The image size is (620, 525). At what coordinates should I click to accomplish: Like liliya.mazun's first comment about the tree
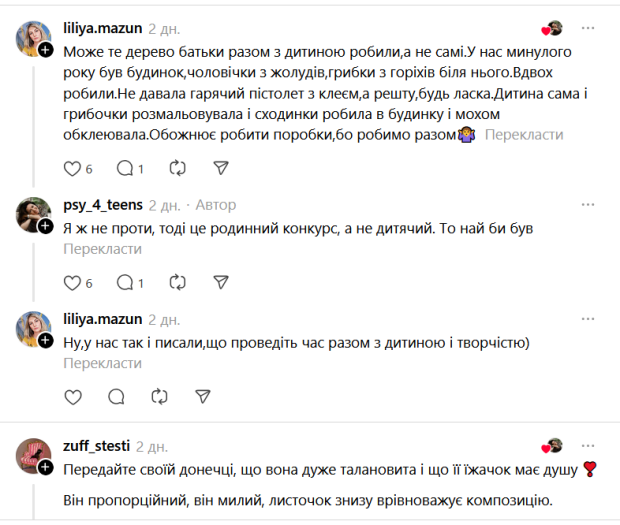pos(72,168)
